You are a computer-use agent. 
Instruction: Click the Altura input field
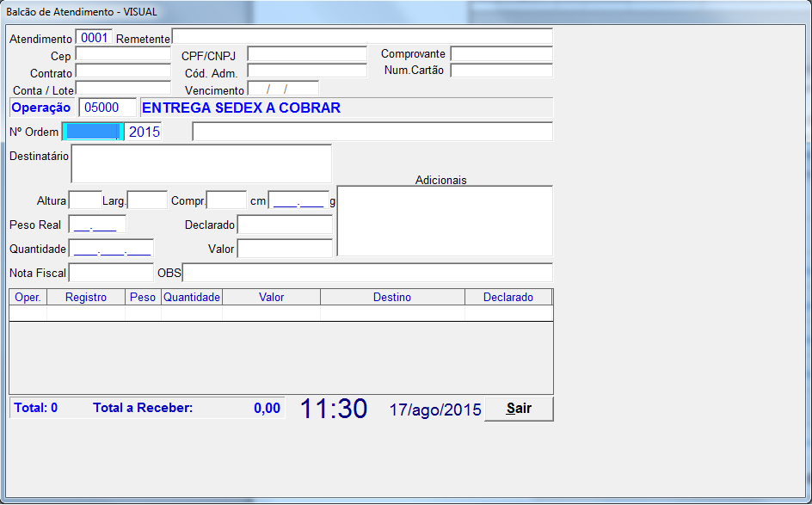click(85, 200)
